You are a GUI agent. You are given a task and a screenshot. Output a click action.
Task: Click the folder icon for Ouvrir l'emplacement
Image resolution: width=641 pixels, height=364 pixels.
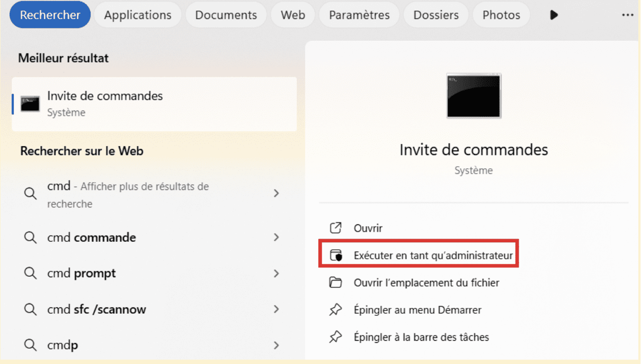(336, 283)
